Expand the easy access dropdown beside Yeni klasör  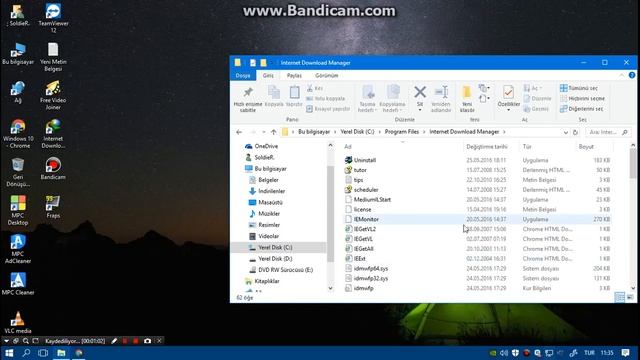(484, 99)
